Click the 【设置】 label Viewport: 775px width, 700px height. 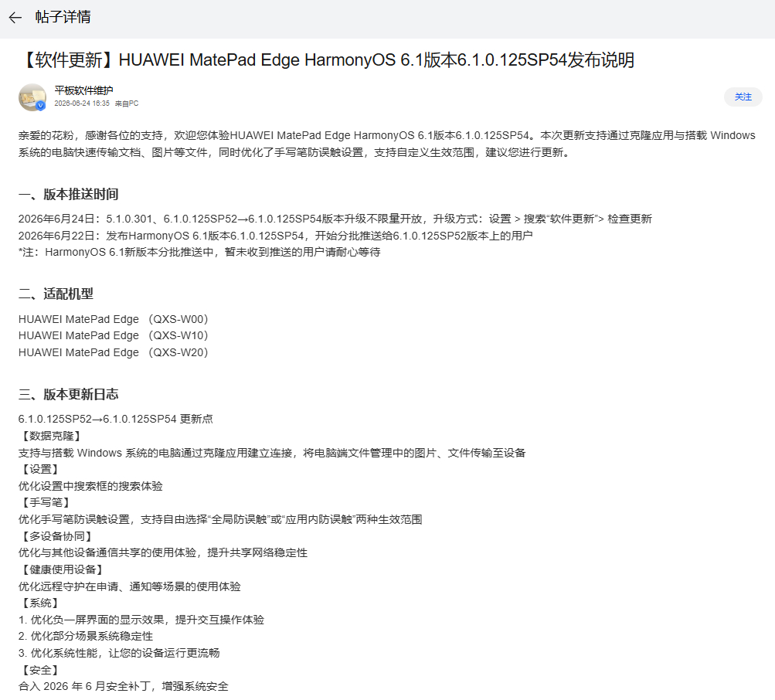click(x=40, y=469)
